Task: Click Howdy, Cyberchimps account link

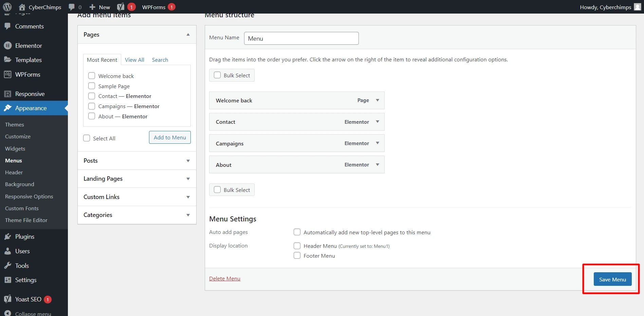Action: point(606,7)
